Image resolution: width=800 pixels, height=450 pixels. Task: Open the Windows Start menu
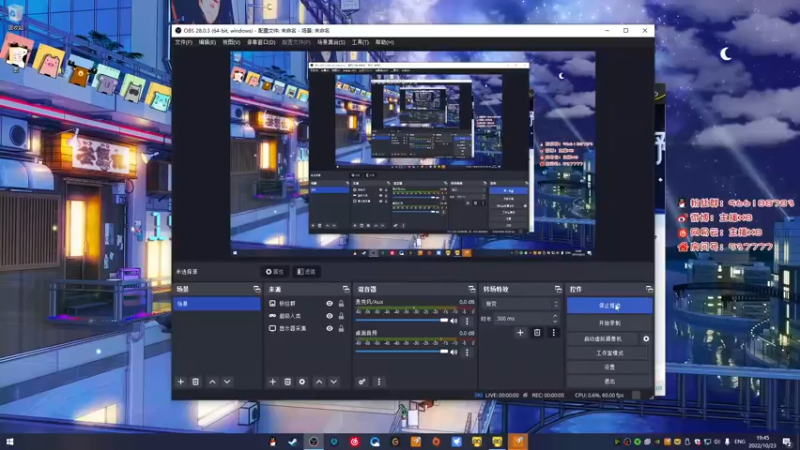click(10, 442)
